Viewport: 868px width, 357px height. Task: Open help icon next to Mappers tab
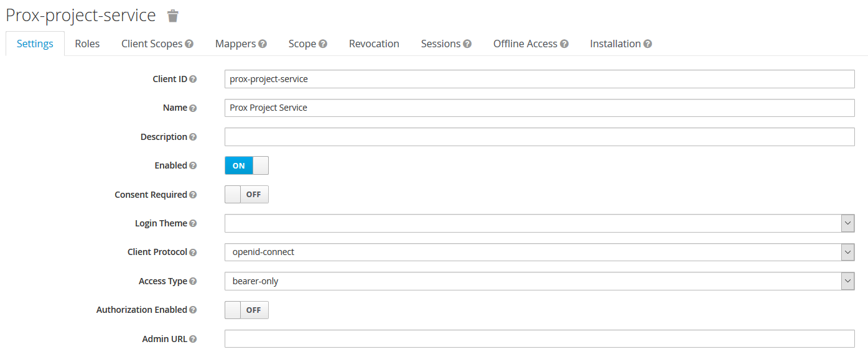[x=263, y=44]
